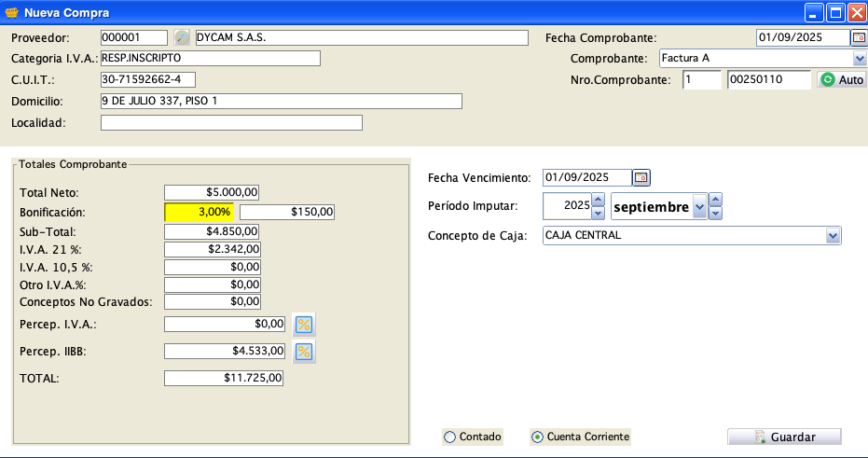Click the supplier search icon next to Proveedor
Image resolution: width=868 pixels, height=458 pixels.
pos(182,38)
